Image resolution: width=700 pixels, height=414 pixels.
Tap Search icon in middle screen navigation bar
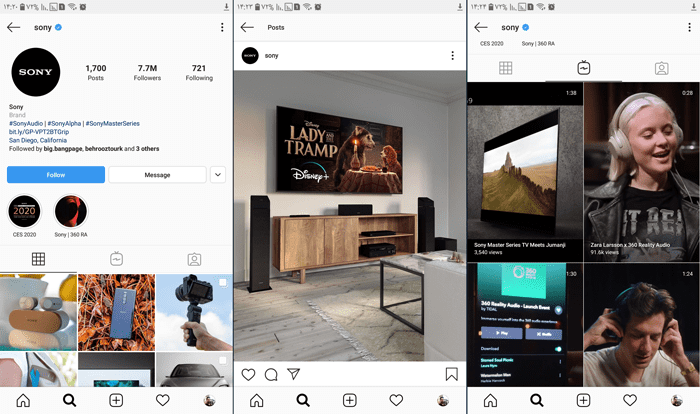click(x=303, y=400)
